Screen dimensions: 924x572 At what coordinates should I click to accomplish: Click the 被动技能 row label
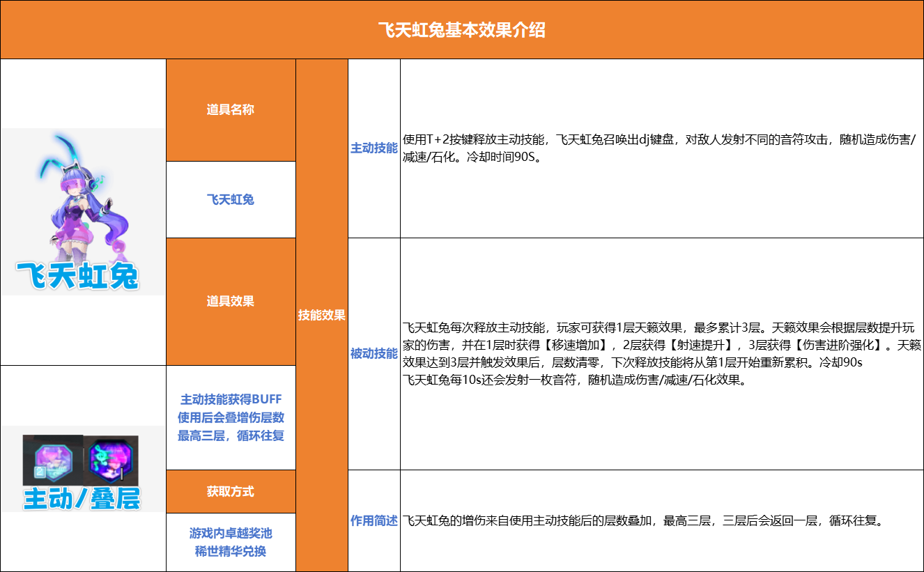374,354
